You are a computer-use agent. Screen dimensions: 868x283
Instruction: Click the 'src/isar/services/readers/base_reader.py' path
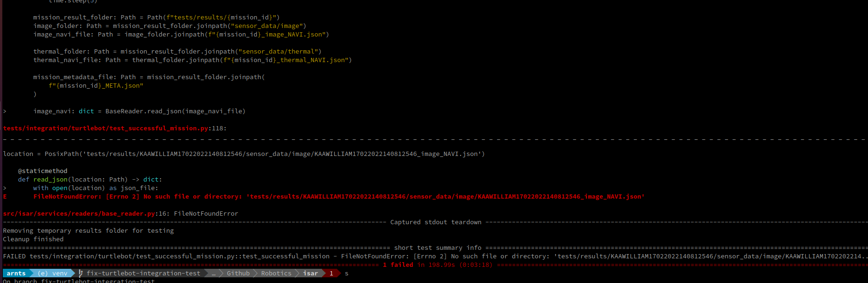tap(79, 214)
